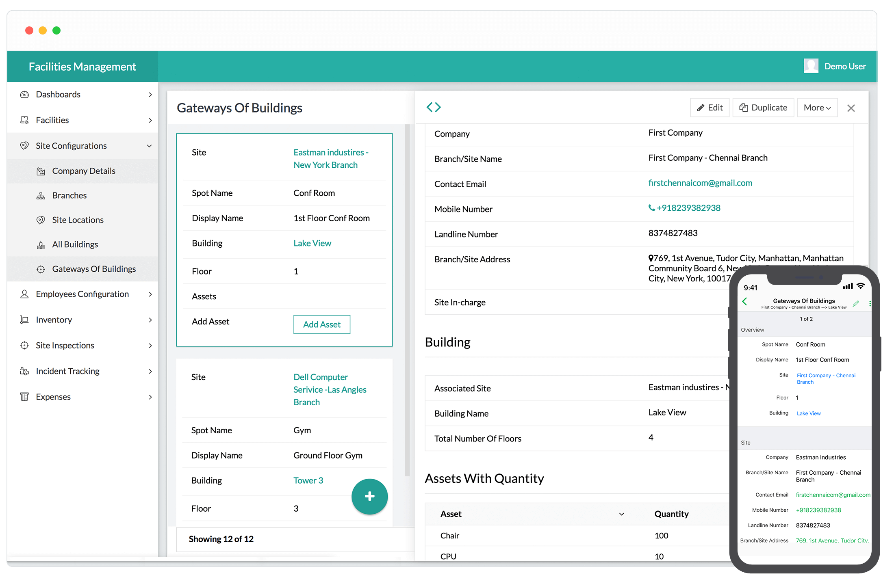Viewport: 894px width, 588px height.
Task: Click the Employees Configuration sidebar icon
Action: tap(24, 294)
